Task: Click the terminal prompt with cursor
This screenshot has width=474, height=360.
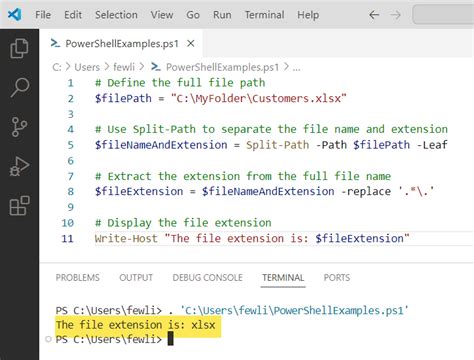Action: click(x=114, y=340)
